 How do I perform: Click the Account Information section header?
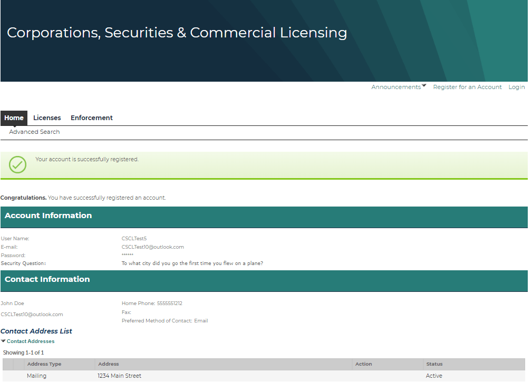click(x=264, y=217)
